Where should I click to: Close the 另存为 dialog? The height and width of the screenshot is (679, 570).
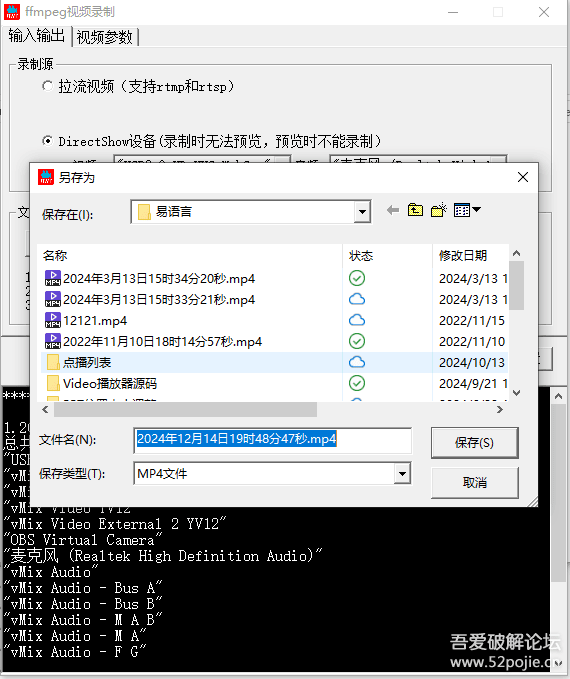pos(523,177)
